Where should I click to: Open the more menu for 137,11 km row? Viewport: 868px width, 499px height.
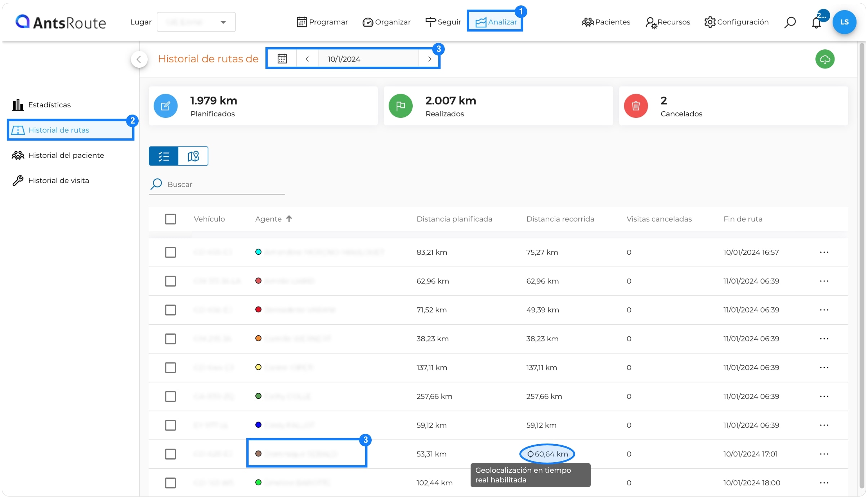point(824,367)
